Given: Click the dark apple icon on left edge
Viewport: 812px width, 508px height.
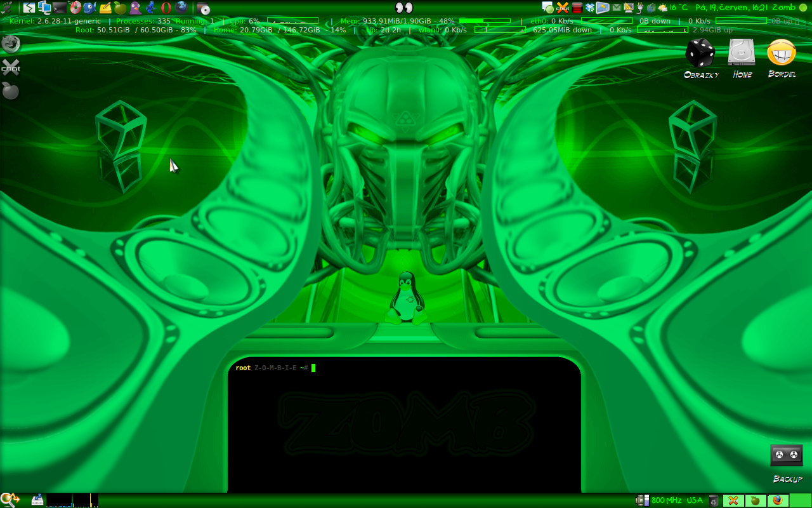Looking at the screenshot, I should [10, 91].
